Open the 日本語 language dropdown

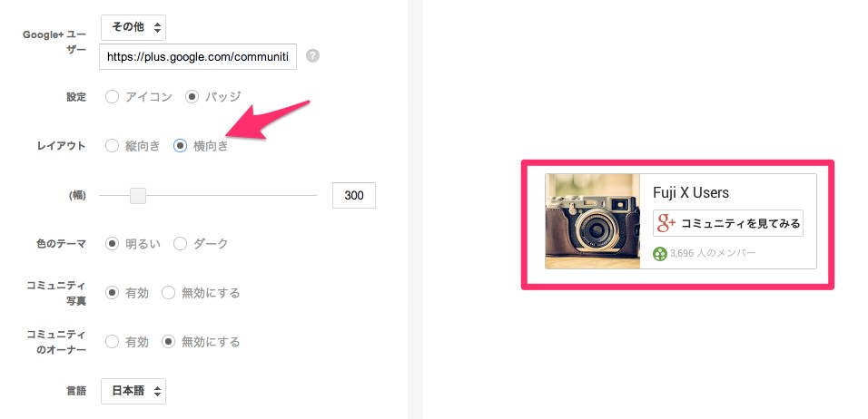click(133, 391)
